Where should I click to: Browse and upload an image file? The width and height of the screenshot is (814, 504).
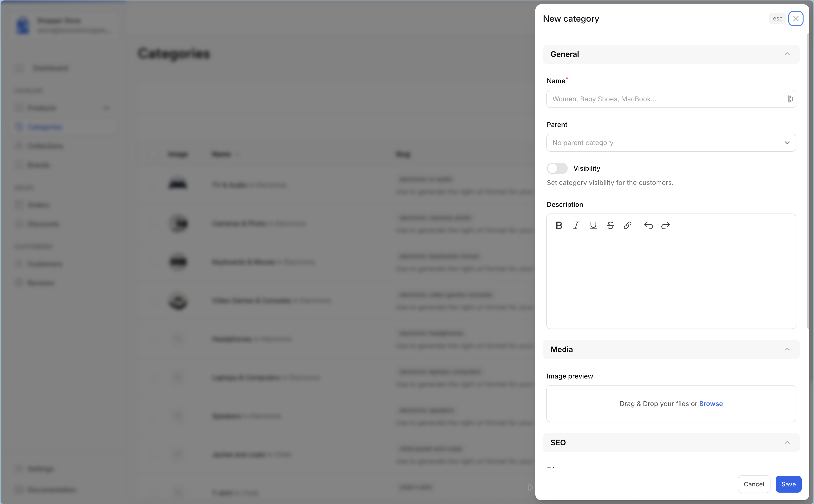pos(711,403)
